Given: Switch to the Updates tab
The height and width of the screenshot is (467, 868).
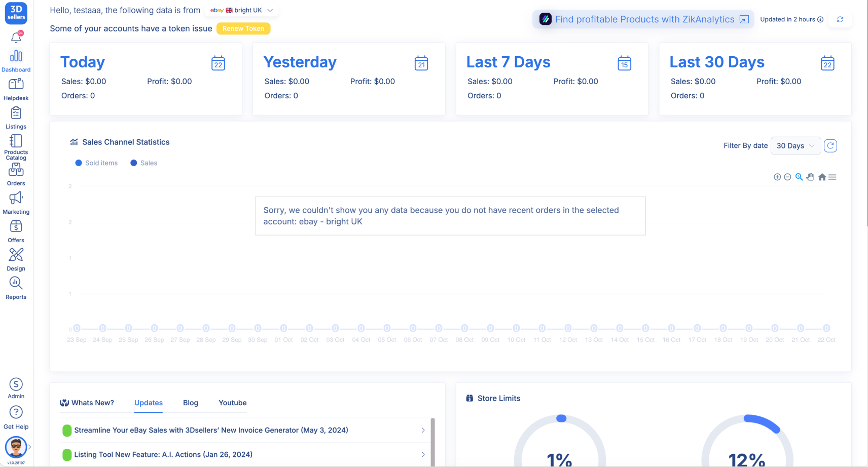Looking at the screenshot, I should click(149, 403).
